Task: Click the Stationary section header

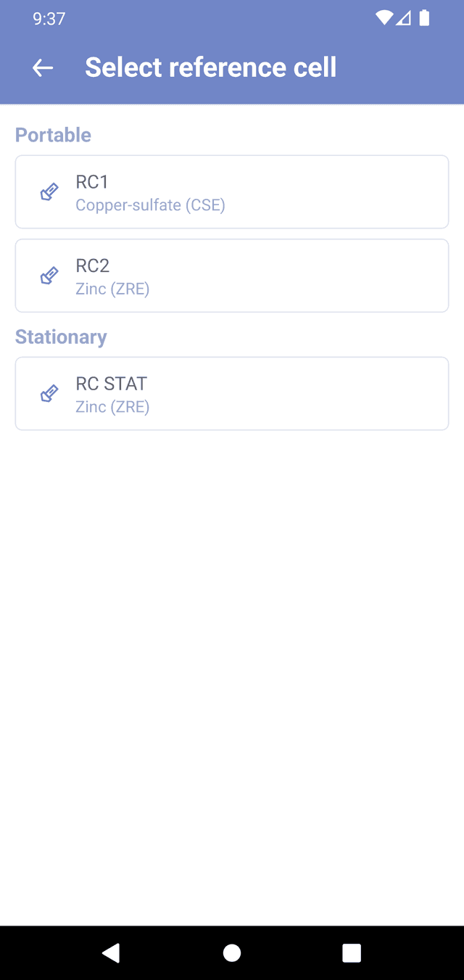Action: (x=61, y=337)
